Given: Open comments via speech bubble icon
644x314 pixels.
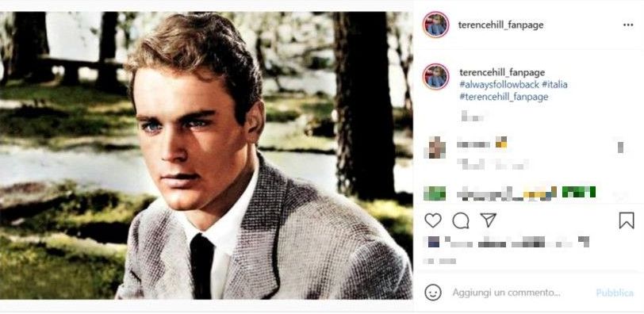Looking at the screenshot, I should pyautogui.click(x=461, y=220).
